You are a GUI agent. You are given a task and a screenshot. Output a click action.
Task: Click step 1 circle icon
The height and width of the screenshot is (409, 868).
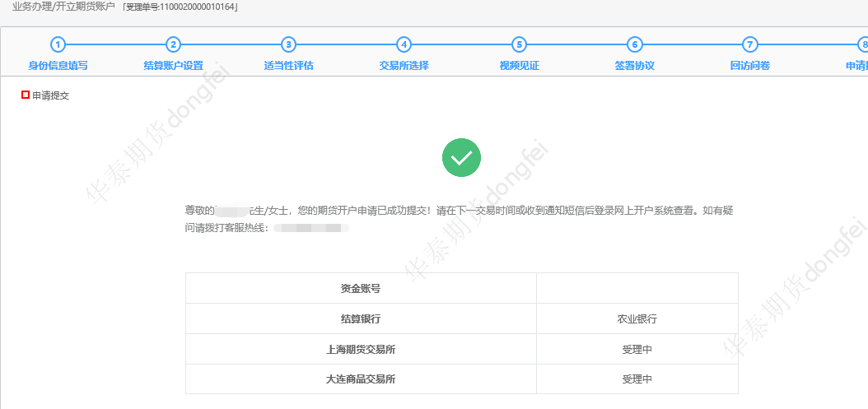(x=58, y=44)
